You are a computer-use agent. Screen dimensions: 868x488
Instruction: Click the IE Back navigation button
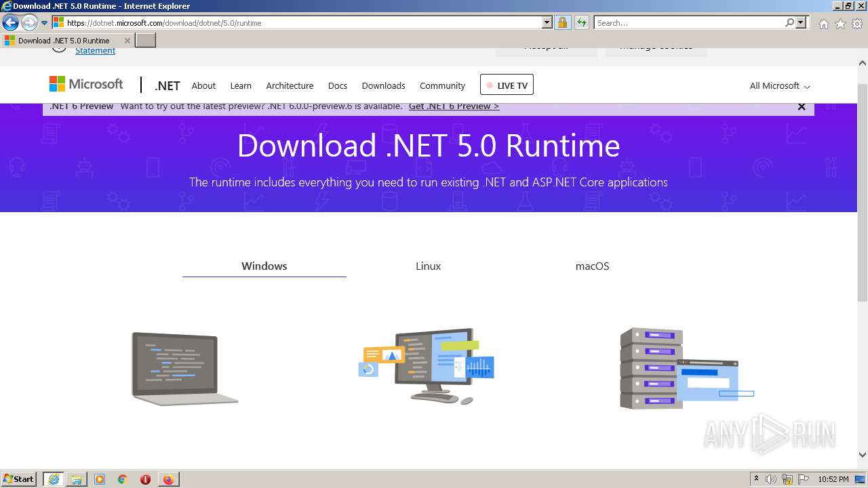(10, 23)
